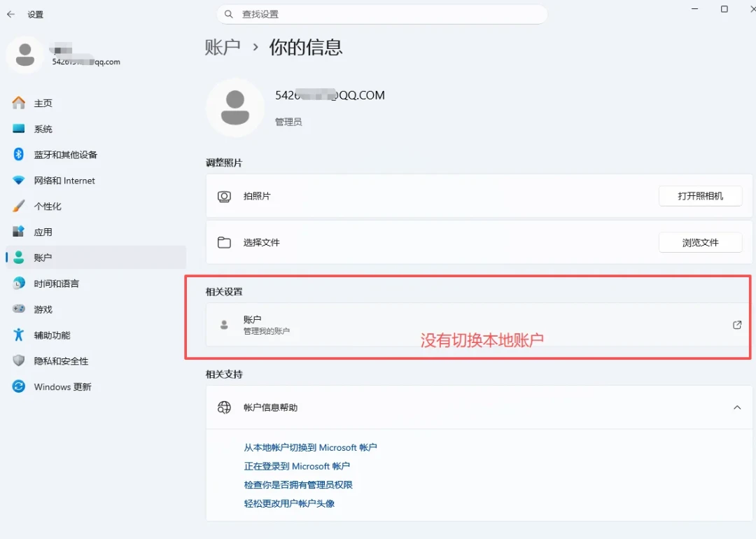Focus the 查找设置 search box
The width and height of the screenshot is (756, 539).
click(x=382, y=15)
